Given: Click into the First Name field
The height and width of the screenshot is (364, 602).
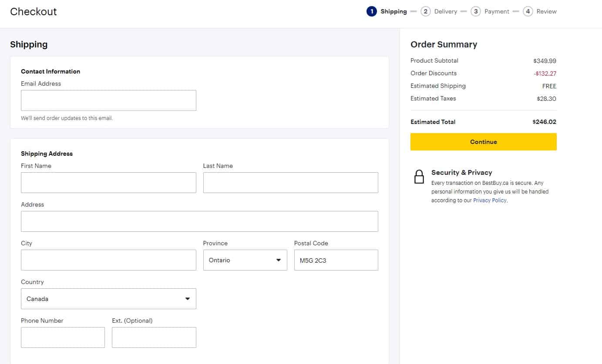Looking at the screenshot, I should tap(108, 183).
